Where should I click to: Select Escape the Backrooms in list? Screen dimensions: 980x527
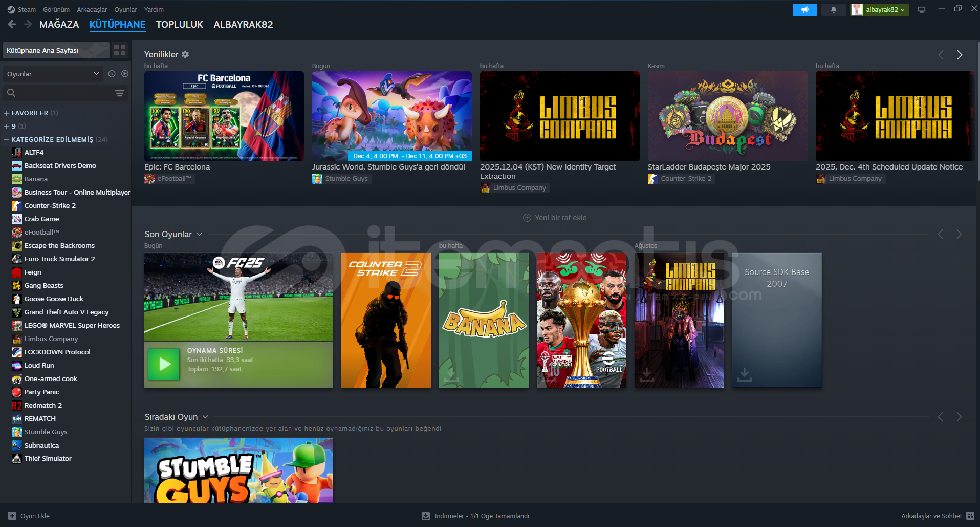click(59, 246)
